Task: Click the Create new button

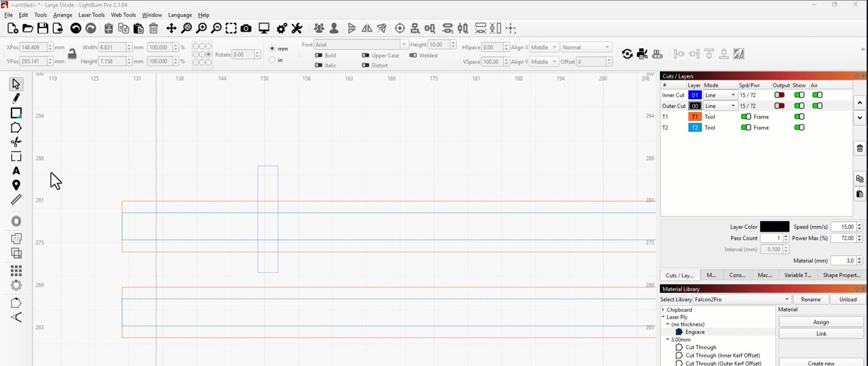Action: (821, 363)
